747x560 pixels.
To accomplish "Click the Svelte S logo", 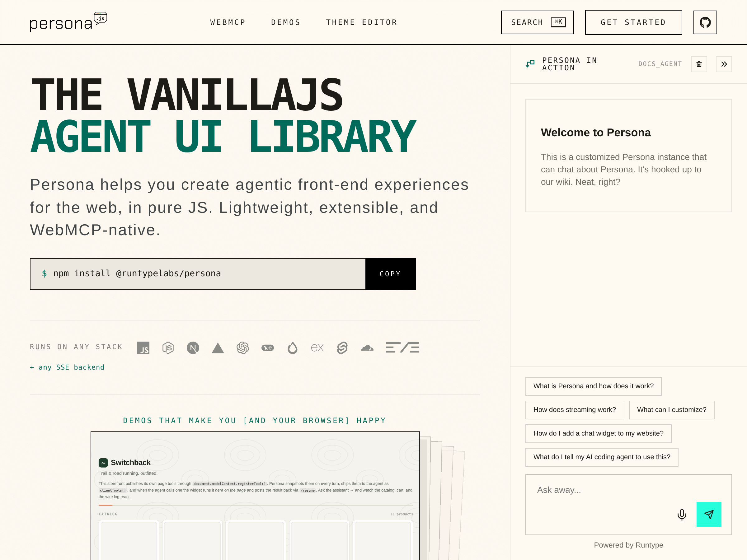I will pyautogui.click(x=342, y=348).
